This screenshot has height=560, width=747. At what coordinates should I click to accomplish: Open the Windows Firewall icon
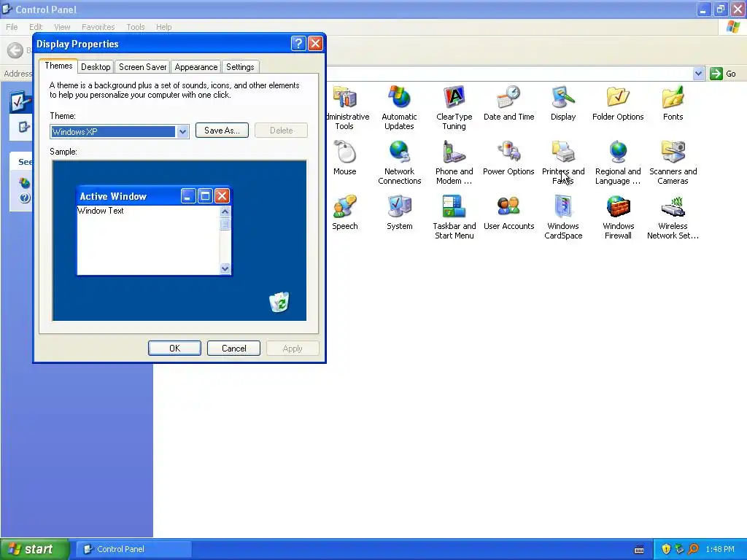(618, 207)
